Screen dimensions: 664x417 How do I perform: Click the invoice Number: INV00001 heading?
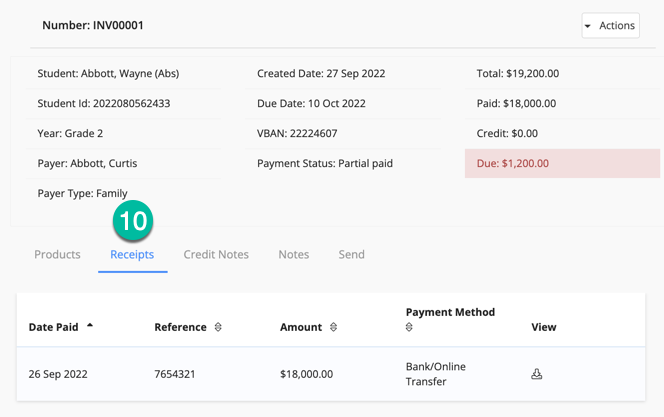[93, 25]
